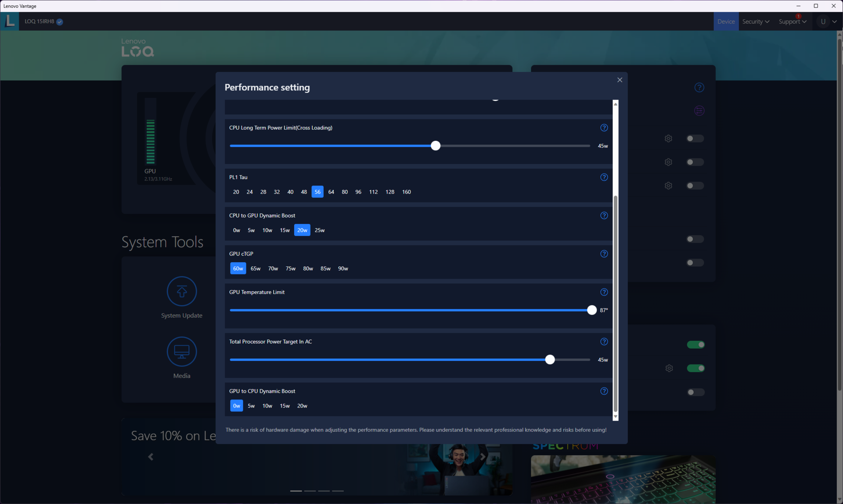Open help for PL1 Tau setting
This screenshot has width=843, height=504.
point(604,177)
